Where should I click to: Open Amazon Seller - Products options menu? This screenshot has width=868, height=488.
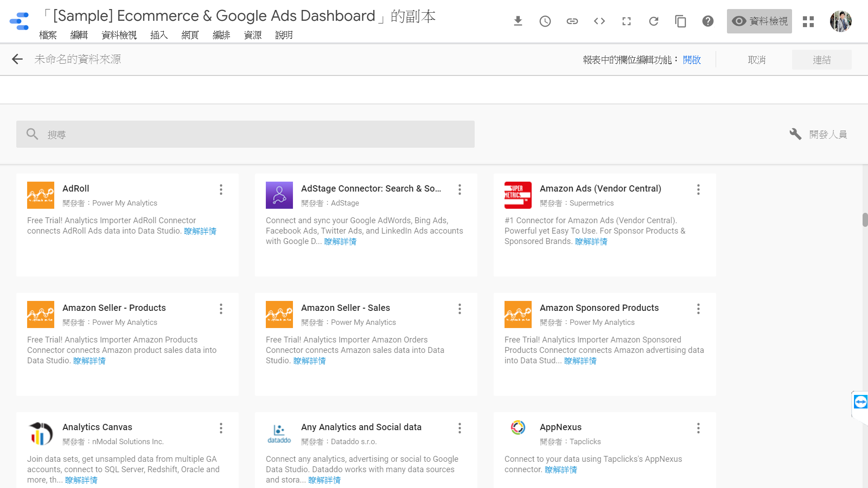click(x=221, y=309)
